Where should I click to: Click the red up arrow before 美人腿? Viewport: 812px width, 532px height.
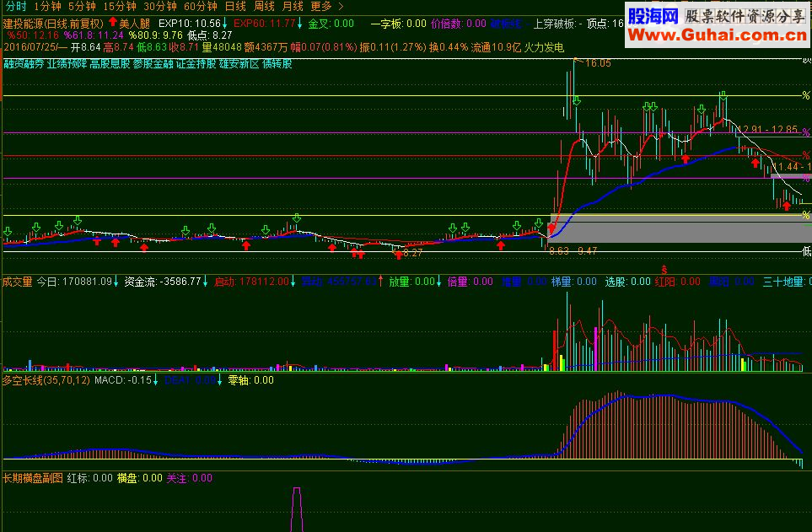coord(112,22)
